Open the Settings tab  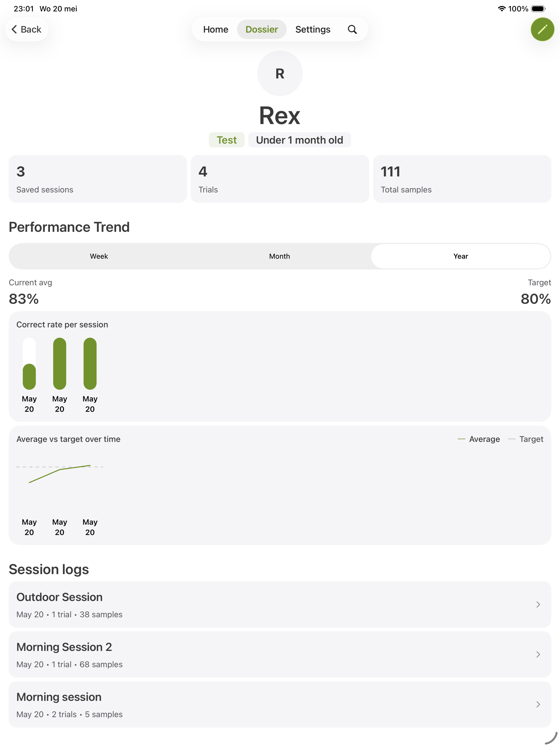(313, 29)
